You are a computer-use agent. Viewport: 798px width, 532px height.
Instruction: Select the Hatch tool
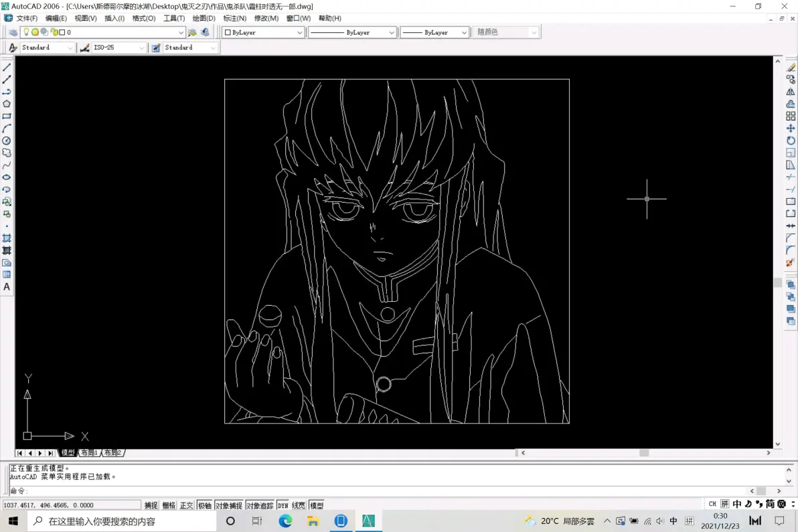click(x=7, y=238)
